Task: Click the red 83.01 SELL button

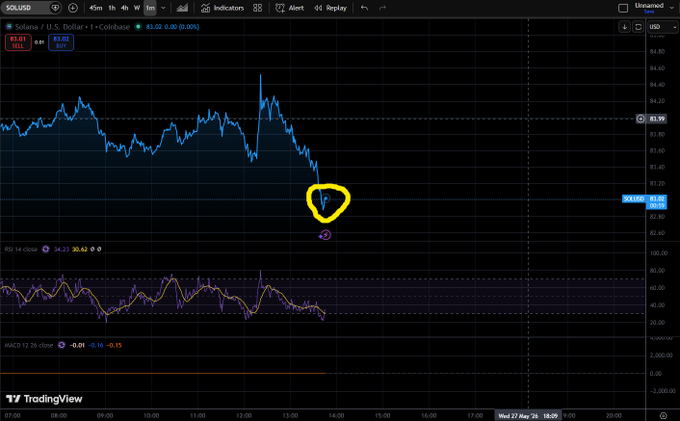Action: [18, 42]
